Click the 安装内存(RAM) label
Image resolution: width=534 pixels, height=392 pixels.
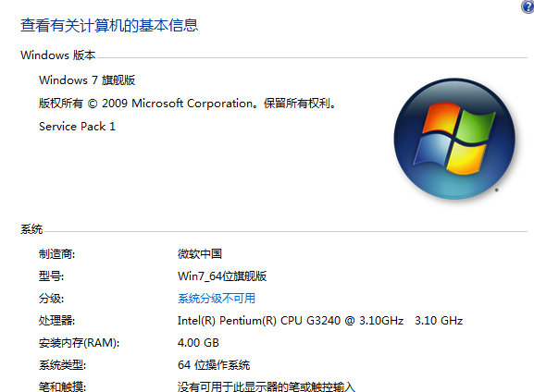pos(79,343)
